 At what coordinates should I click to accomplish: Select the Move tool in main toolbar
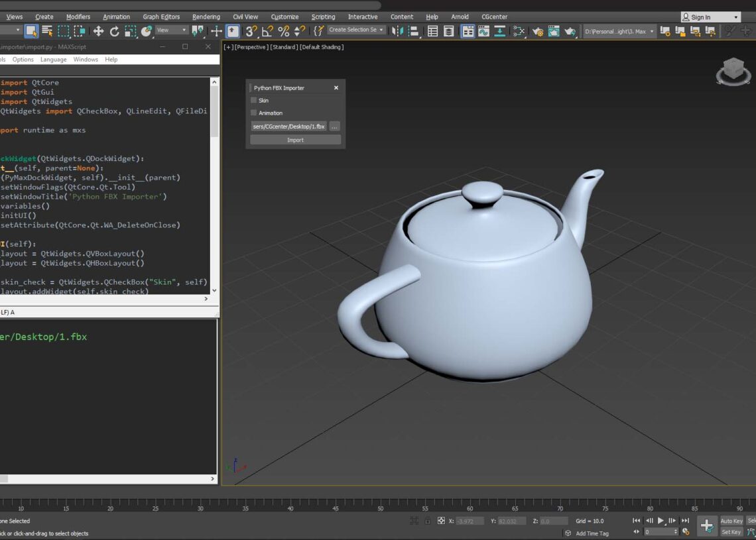click(x=98, y=31)
